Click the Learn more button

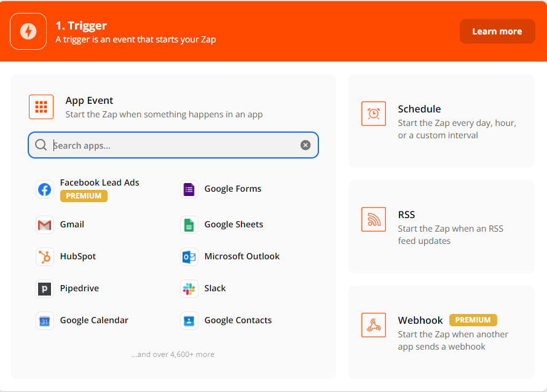click(497, 31)
